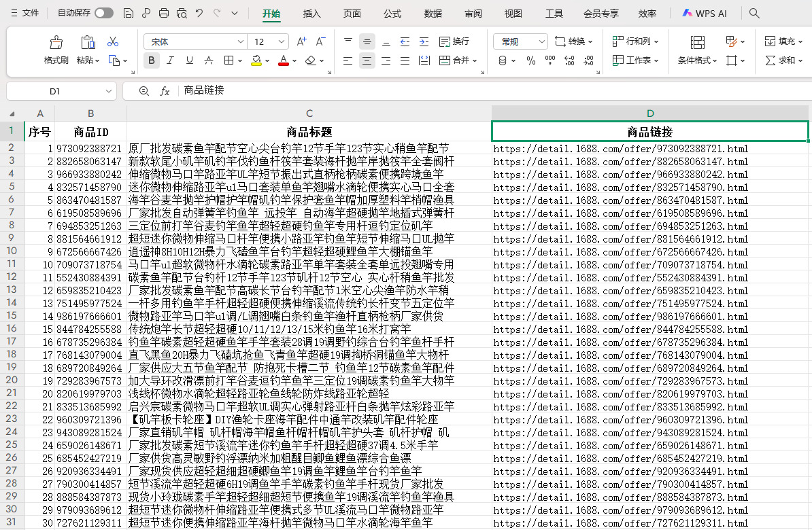Image resolution: width=812 pixels, height=530 pixels.
Task: Click the fx insert function icon
Action: (x=165, y=91)
